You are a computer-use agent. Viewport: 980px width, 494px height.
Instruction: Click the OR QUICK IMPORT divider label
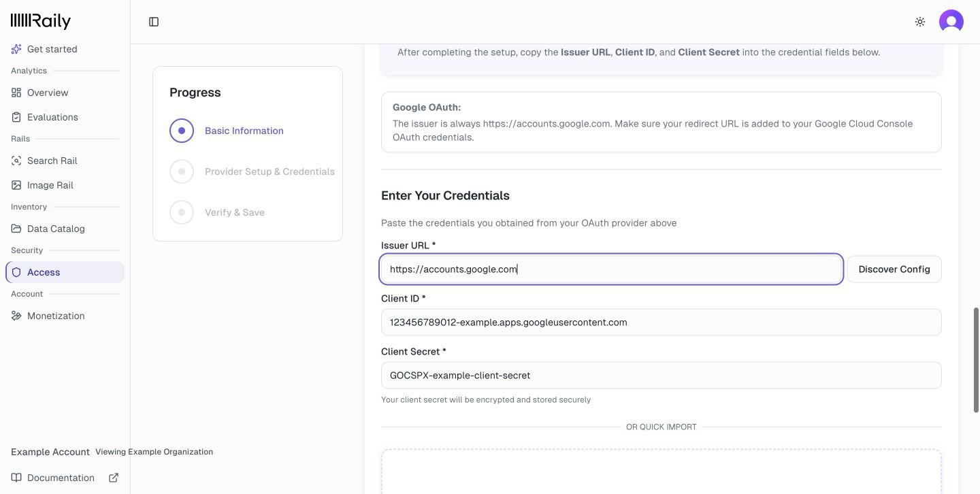(x=661, y=427)
